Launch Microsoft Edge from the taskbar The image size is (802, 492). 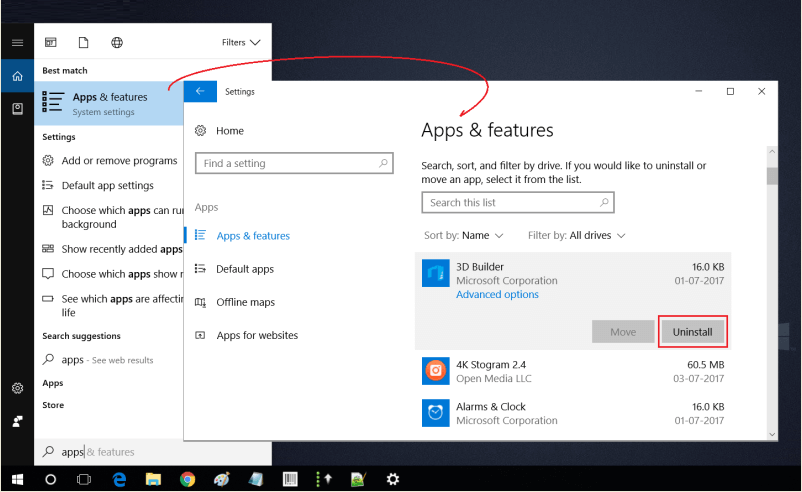[x=119, y=479]
